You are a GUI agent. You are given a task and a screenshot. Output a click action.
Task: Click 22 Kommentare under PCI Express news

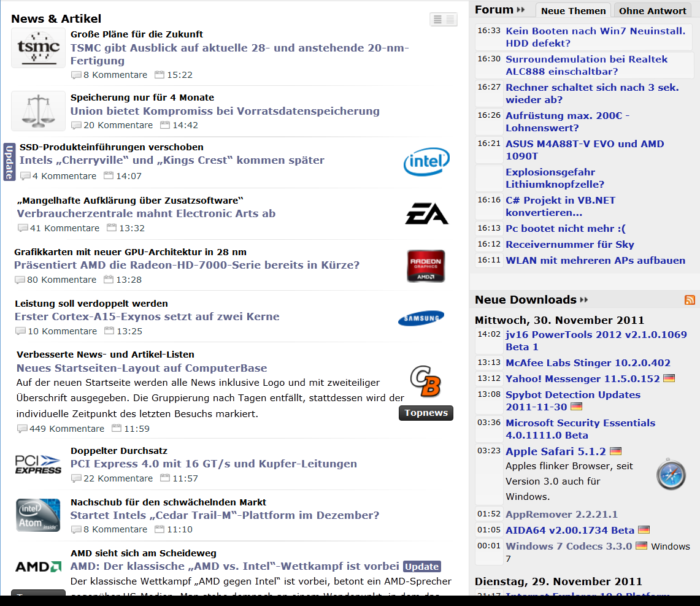pyautogui.click(x=118, y=478)
